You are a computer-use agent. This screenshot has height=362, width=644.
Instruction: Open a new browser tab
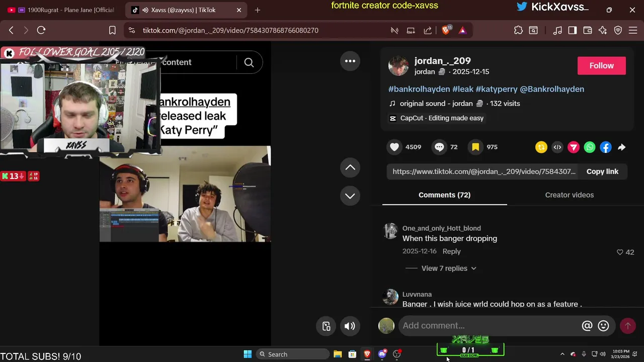click(x=258, y=10)
